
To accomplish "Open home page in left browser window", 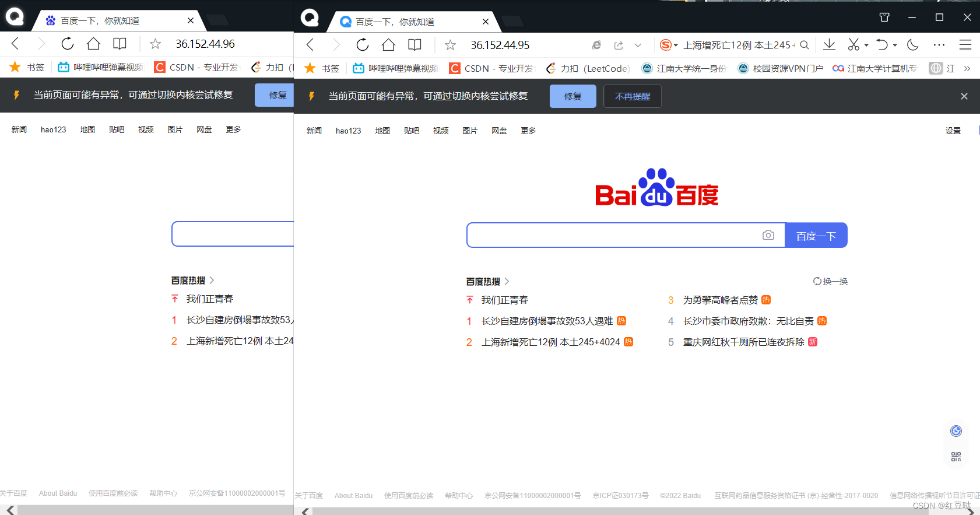I will point(94,44).
